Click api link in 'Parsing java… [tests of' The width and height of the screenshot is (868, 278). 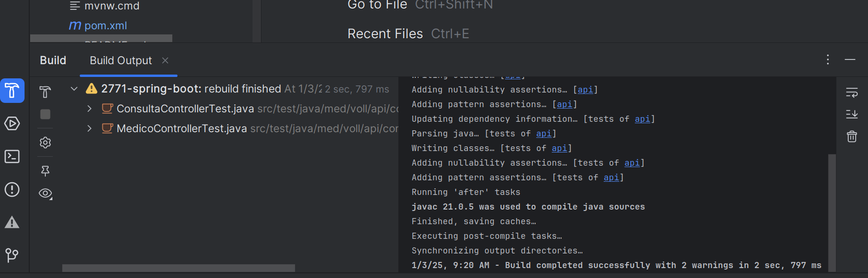tap(544, 134)
